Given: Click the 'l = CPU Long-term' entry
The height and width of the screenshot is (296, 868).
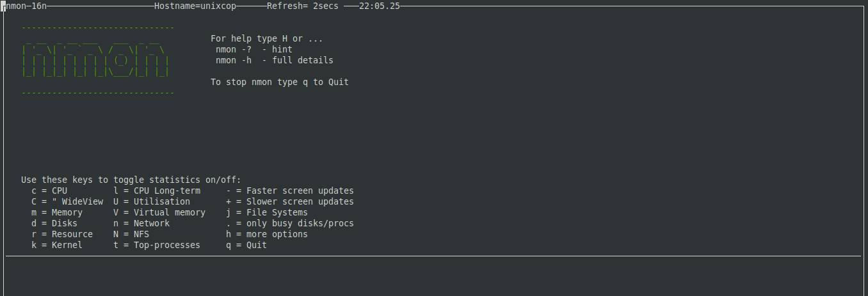Looking at the screenshot, I should pos(157,191).
